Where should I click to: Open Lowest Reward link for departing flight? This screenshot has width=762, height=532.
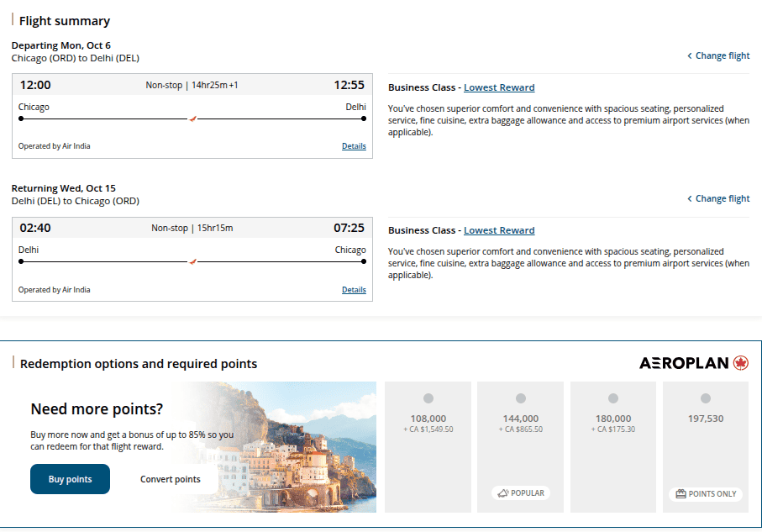tap(499, 87)
